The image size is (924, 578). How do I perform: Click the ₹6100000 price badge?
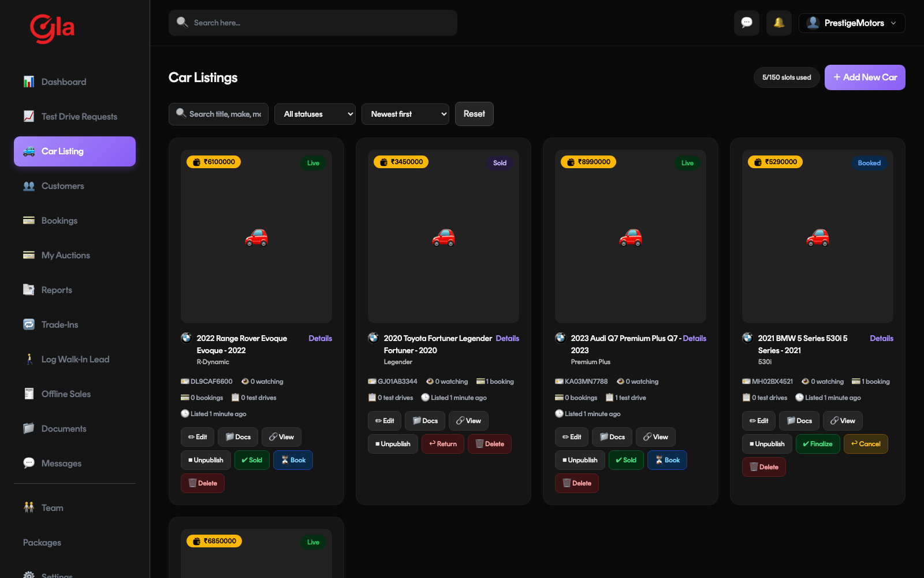(x=214, y=162)
